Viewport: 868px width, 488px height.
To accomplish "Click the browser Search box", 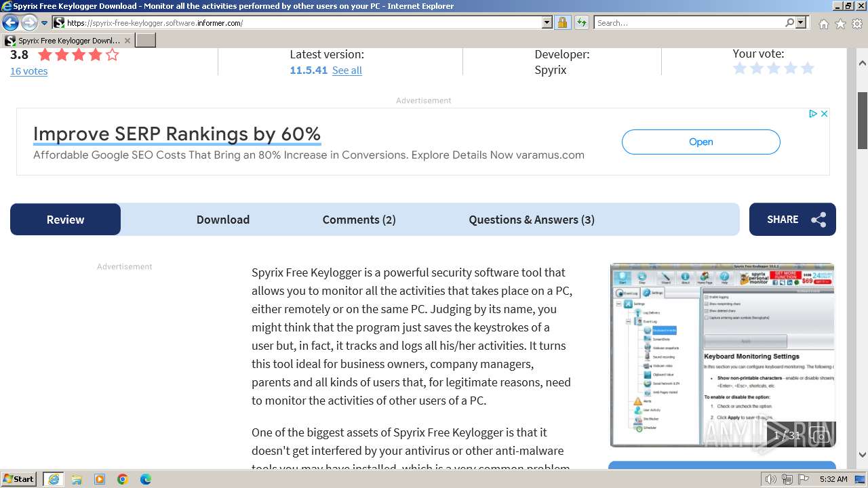I will pos(689,22).
